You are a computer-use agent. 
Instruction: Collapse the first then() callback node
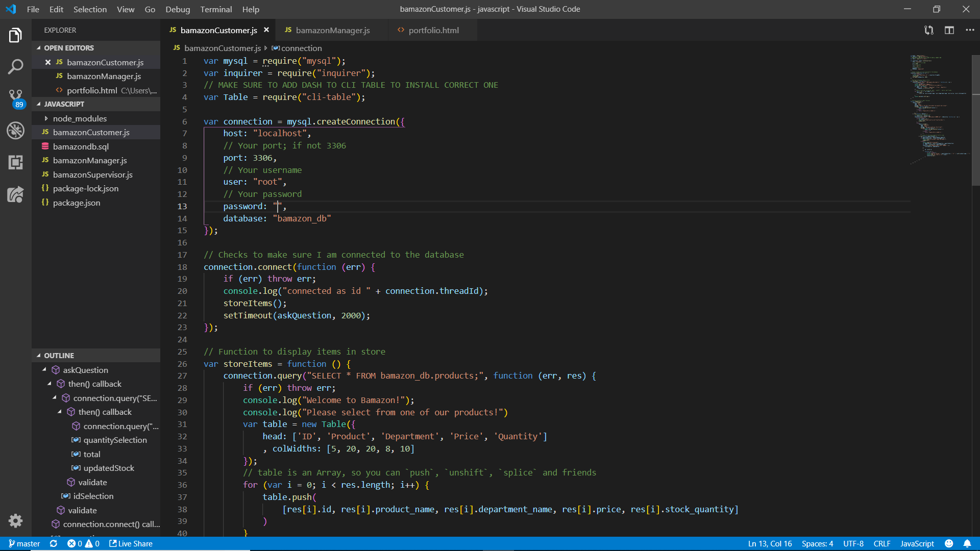[x=50, y=384]
